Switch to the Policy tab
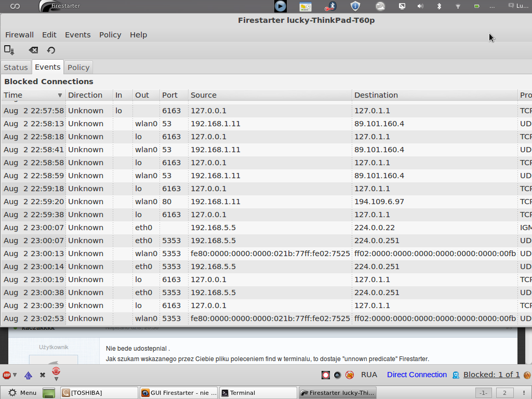This screenshot has width=532, height=399. tap(78, 68)
